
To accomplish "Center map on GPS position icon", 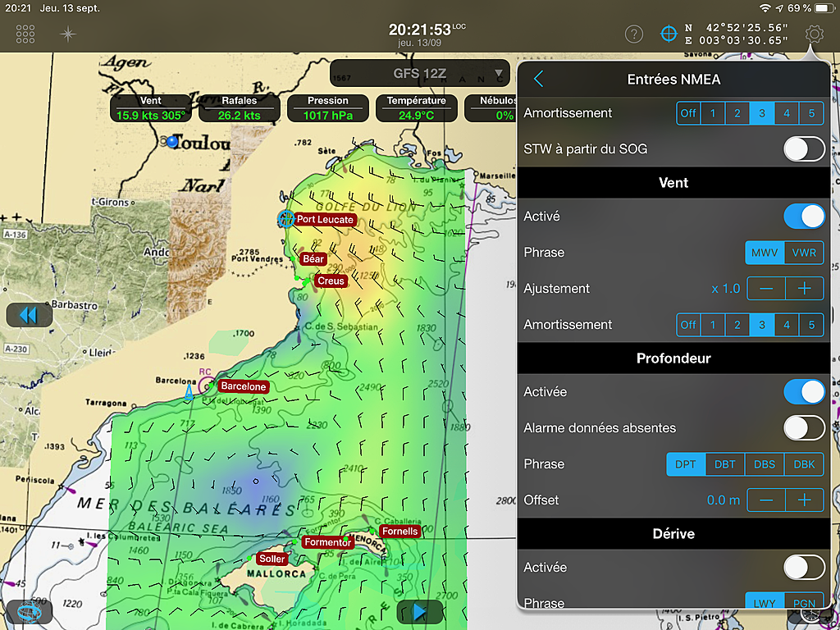I will [x=669, y=34].
